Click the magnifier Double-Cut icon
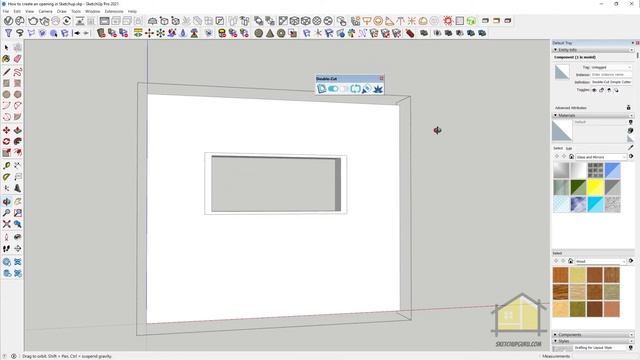Image resolution: width=640 pixels, height=360 pixels. (x=367, y=89)
